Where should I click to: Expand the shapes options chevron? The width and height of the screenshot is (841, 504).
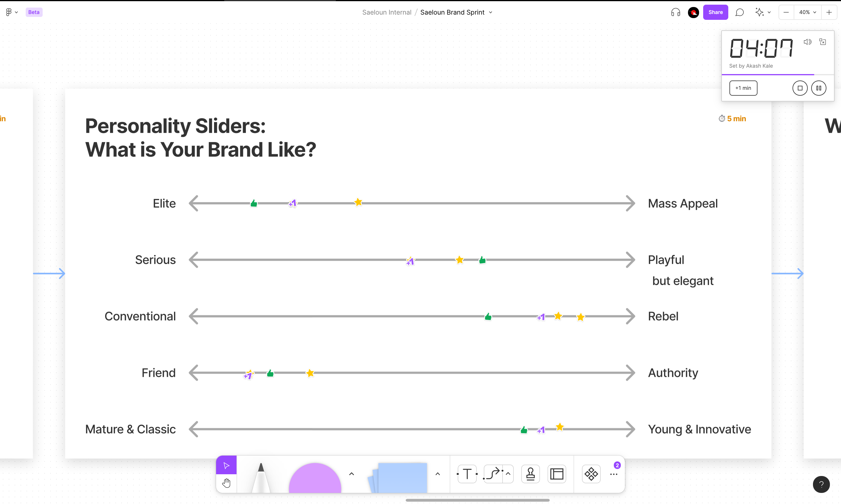pyautogui.click(x=352, y=474)
